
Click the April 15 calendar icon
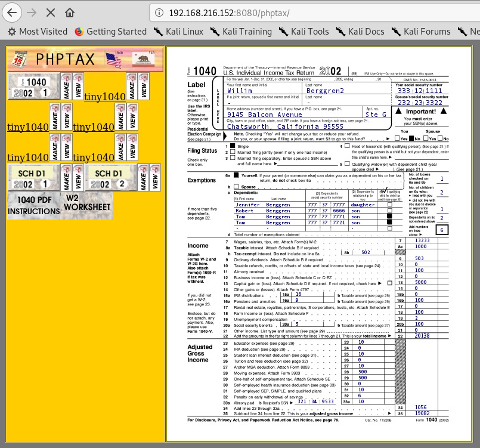pos(20,58)
